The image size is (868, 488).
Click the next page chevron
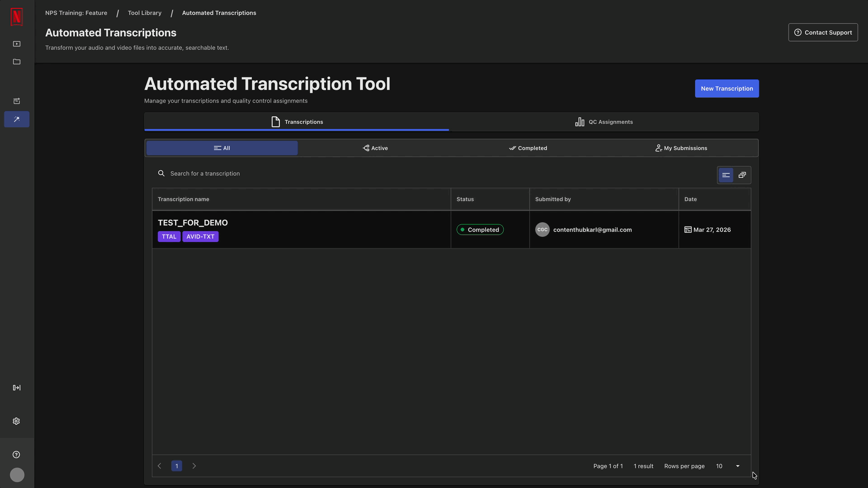click(x=194, y=465)
